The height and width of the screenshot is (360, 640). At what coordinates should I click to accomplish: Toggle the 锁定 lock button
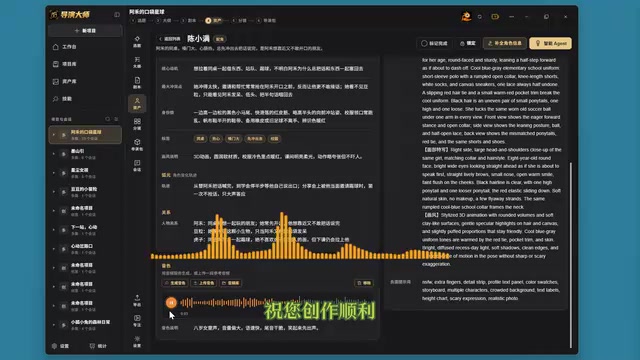pos(468,43)
